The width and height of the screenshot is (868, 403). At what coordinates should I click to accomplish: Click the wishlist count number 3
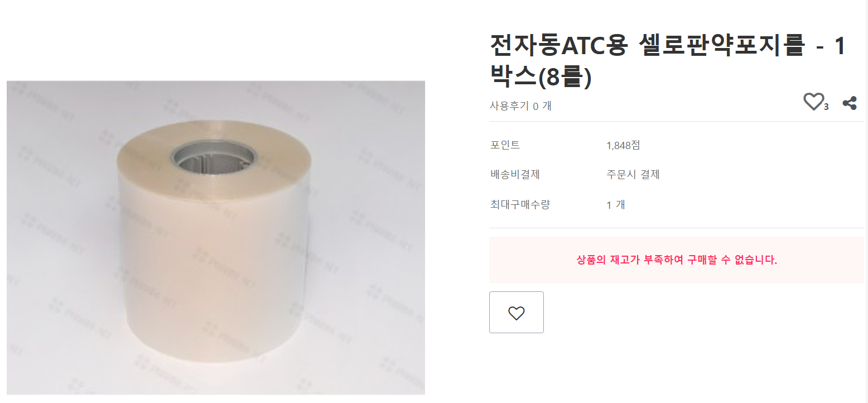coord(826,107)
